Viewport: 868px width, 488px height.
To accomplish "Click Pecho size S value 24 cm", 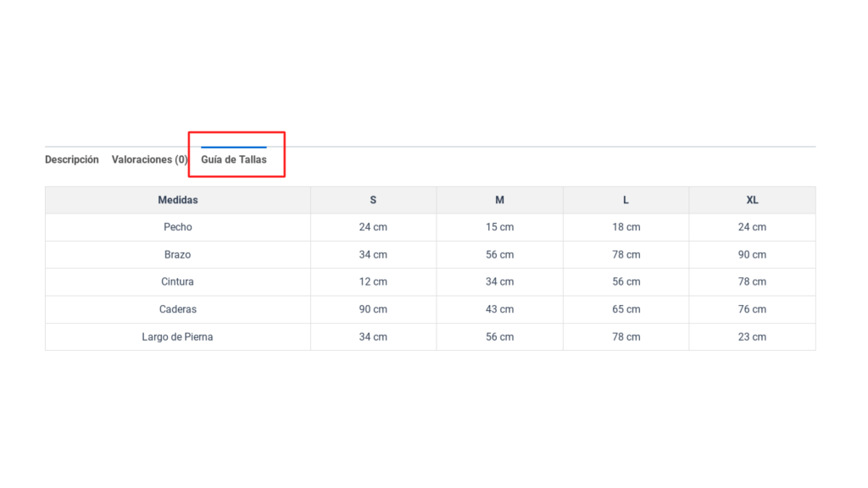I will (373, 227).
